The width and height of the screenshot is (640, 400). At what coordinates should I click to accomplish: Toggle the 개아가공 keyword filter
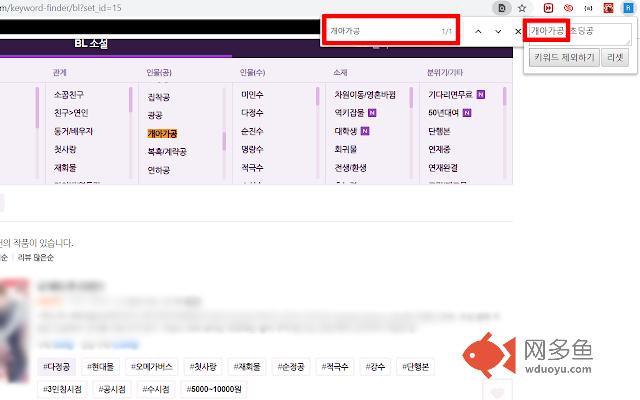(162, 133)
